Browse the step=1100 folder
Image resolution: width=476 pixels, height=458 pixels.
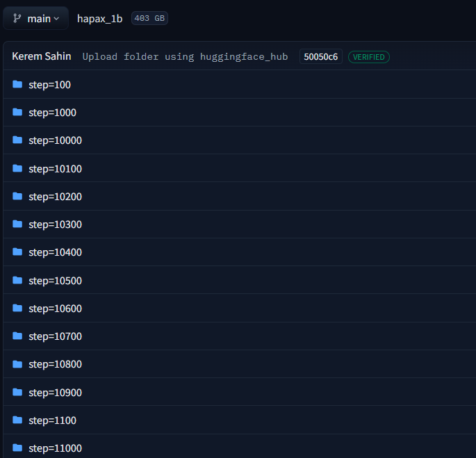point(52,420)
